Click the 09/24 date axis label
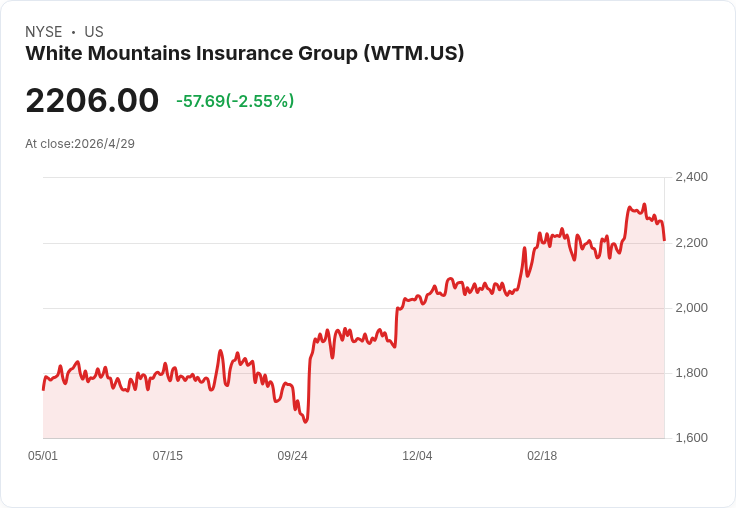 (292, 455)
